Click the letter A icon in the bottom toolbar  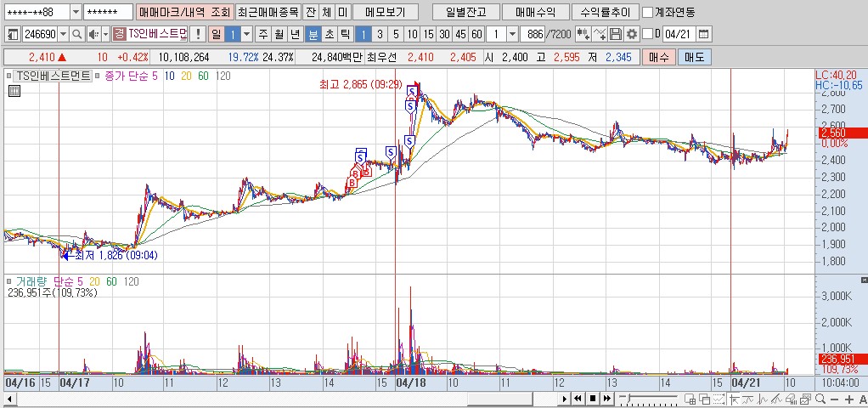point(863,399)
